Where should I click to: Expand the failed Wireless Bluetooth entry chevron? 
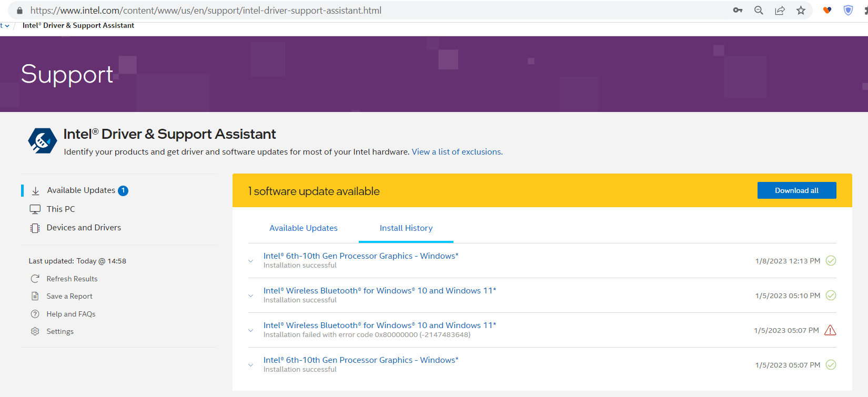(x=251, y=330)
